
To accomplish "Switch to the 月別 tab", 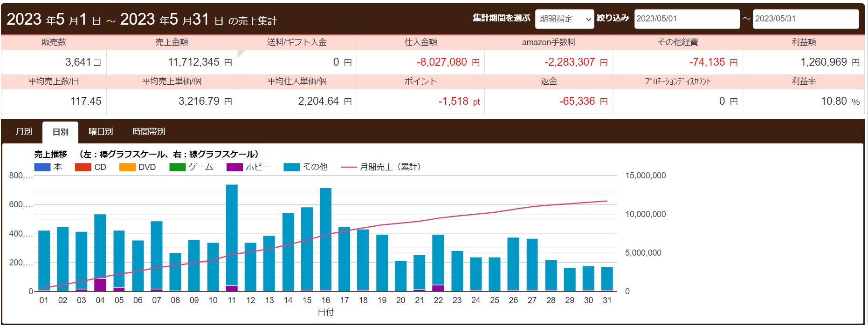I will pyautogui.click(x=24, y=132).
